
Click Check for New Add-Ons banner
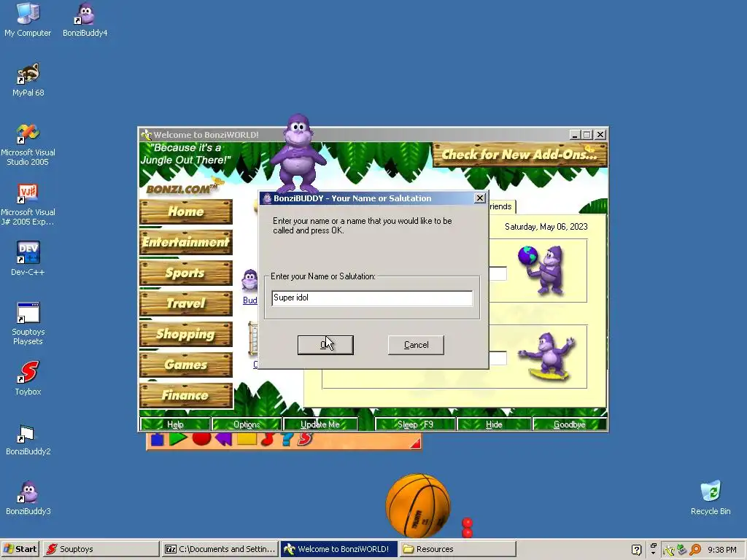point(519,155)
